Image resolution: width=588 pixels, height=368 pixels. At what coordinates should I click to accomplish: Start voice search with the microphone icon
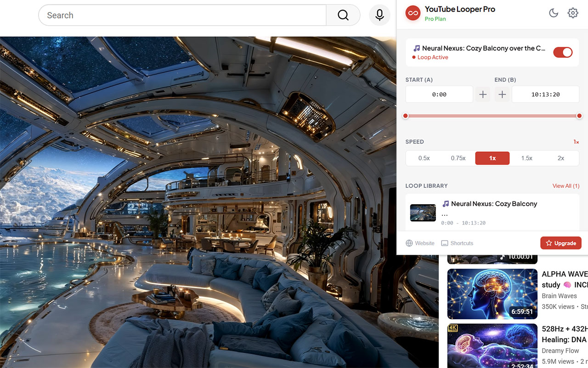(x=379, y=15)
